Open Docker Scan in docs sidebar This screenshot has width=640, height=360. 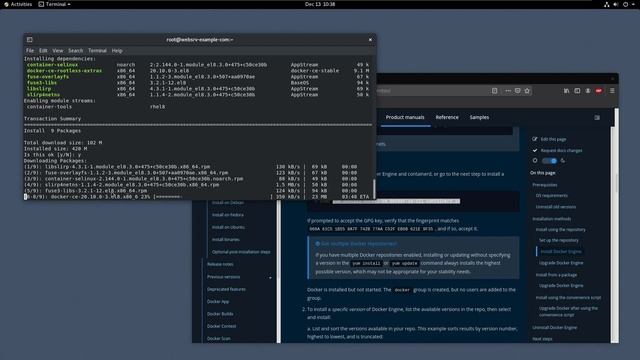click(x=218, y=338)
